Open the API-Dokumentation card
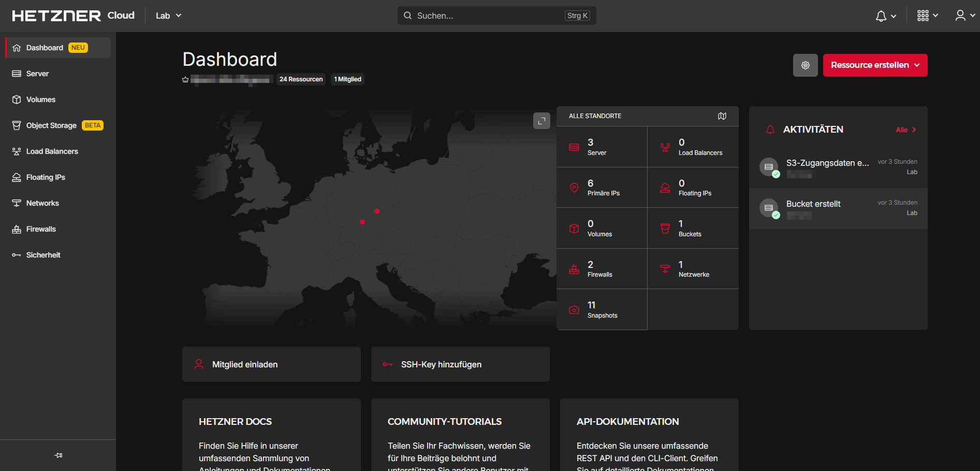 click(x=649, y=435)
